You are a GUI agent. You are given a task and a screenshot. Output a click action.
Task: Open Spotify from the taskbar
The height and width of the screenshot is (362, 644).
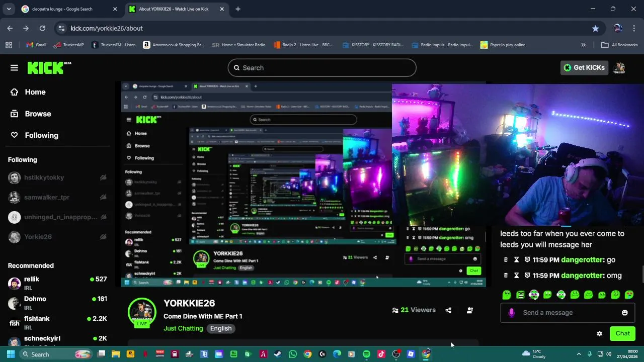[x=366, y=354]
